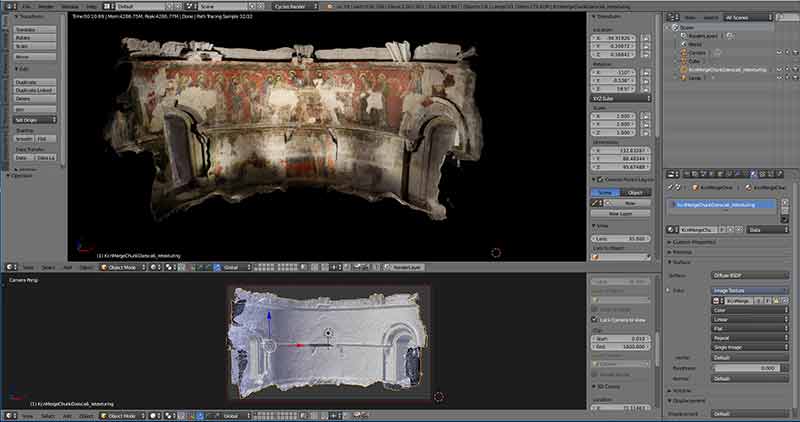Screen dimensions: 800x422
Task: Select the World row in outliner
Action: pyautogui.click(x=690, y=44)
